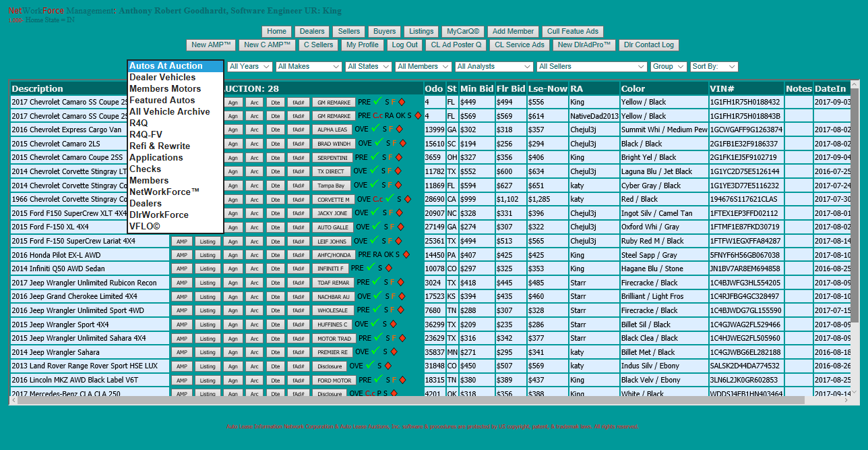
Task: Click the green checkmark in the Wrangler Unlimited Rubicon row
Action: (x=377, y=282)
